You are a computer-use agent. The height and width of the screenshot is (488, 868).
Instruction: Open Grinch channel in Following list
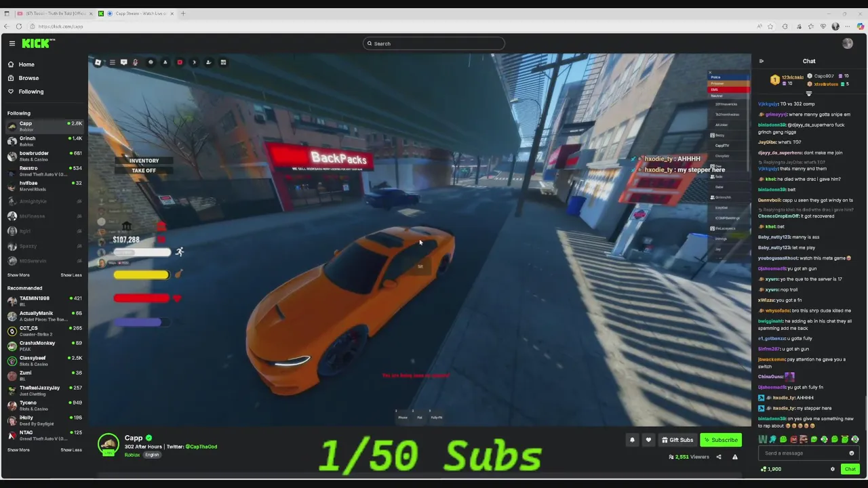[x=44, y=141]
